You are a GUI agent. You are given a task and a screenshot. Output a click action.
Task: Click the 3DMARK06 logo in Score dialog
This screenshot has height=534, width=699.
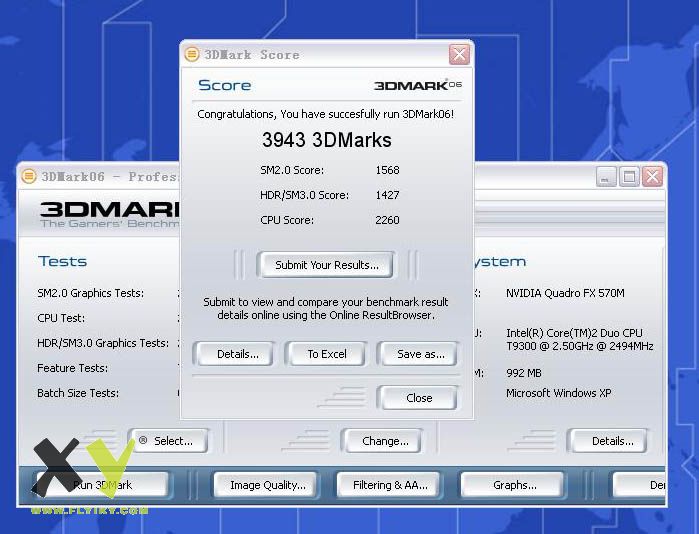pyautogui.click(x=418, y=85)
